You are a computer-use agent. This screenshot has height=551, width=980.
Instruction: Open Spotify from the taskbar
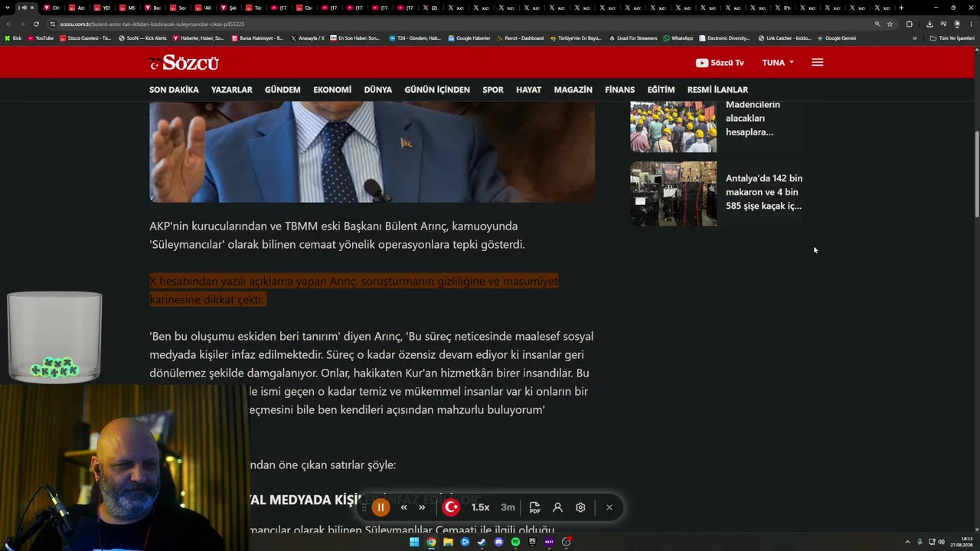515,542
